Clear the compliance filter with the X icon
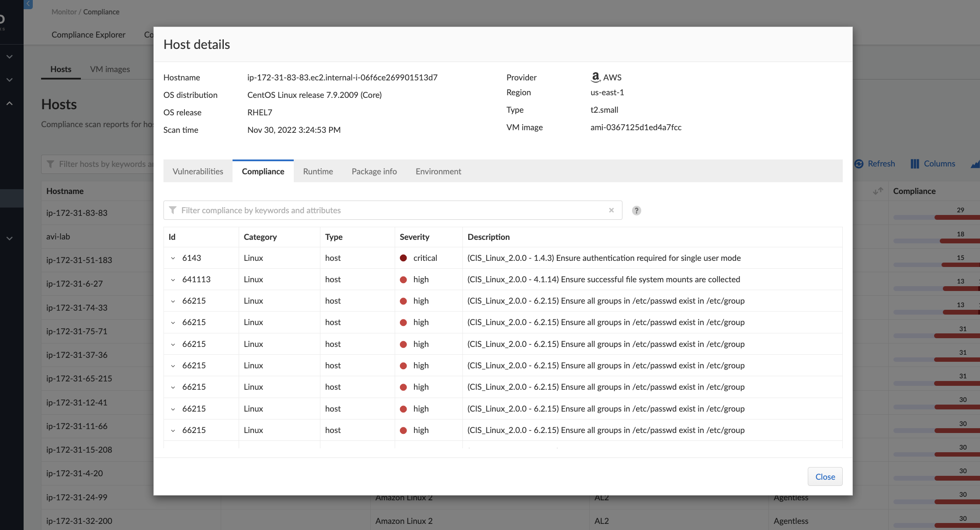The height and width of the screenshot is (530, 980). [x=611, y=210]
